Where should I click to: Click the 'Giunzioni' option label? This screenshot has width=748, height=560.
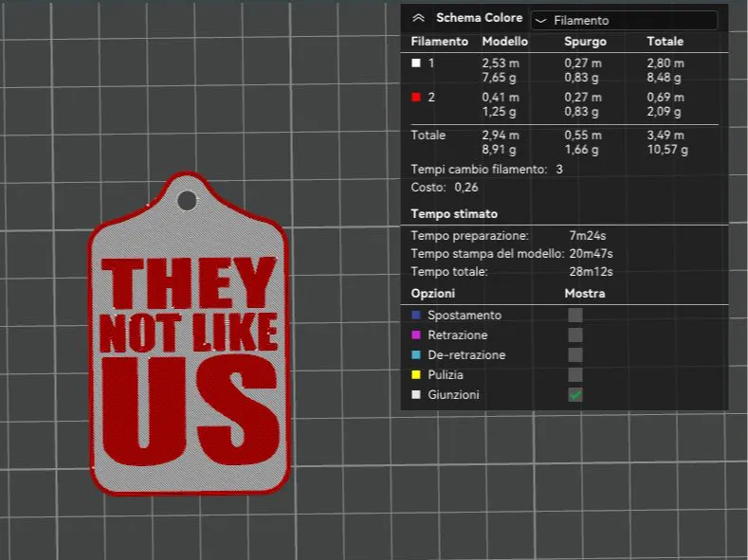click(x=453, y=394)
